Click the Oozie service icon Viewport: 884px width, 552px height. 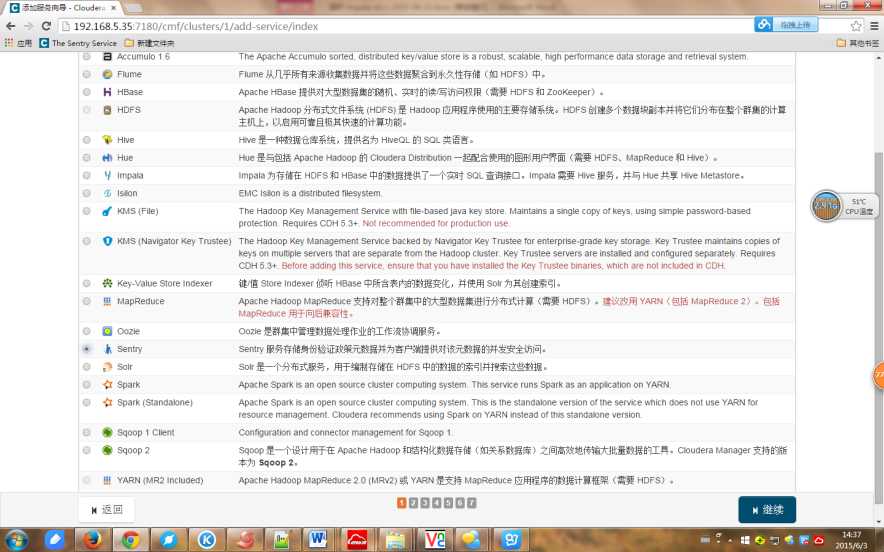107,332
